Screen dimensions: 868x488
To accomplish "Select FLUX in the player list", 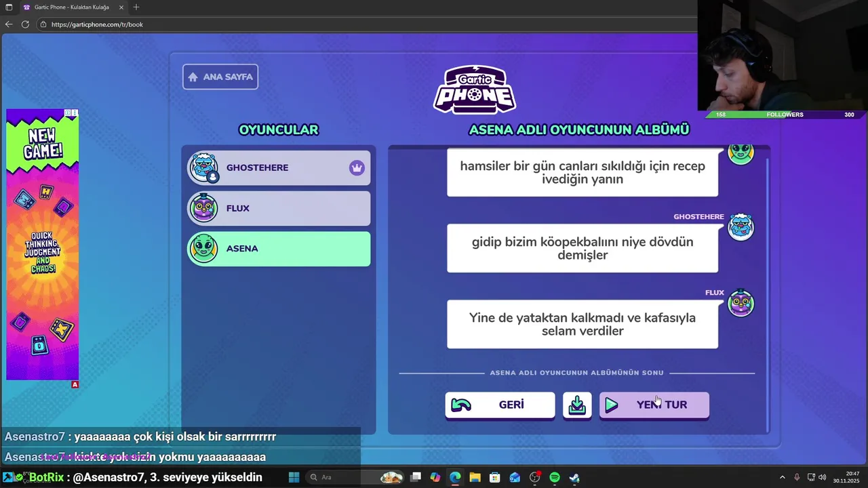I will 279,208.
